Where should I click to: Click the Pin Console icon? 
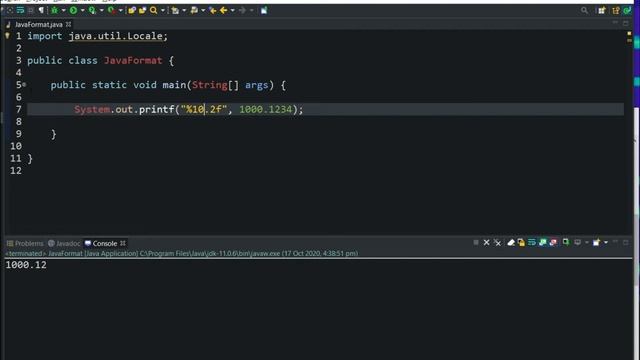pos(566,242)
